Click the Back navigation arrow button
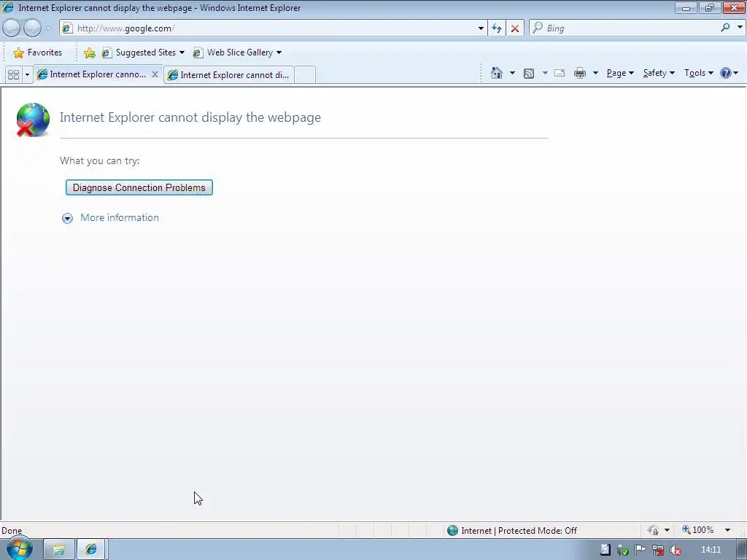Viewport: 747px width, 560px height. [12, 28]
